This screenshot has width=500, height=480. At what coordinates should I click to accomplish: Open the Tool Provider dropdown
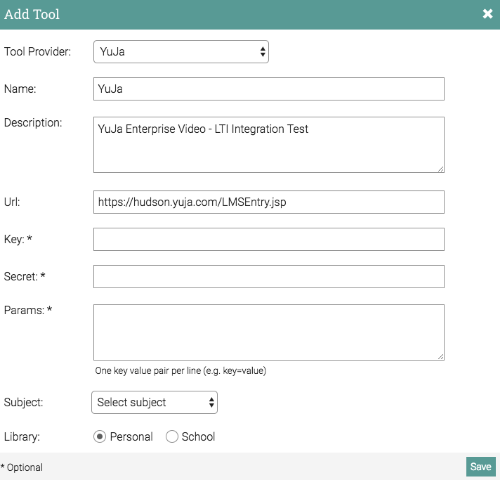[x=181, y=52]
